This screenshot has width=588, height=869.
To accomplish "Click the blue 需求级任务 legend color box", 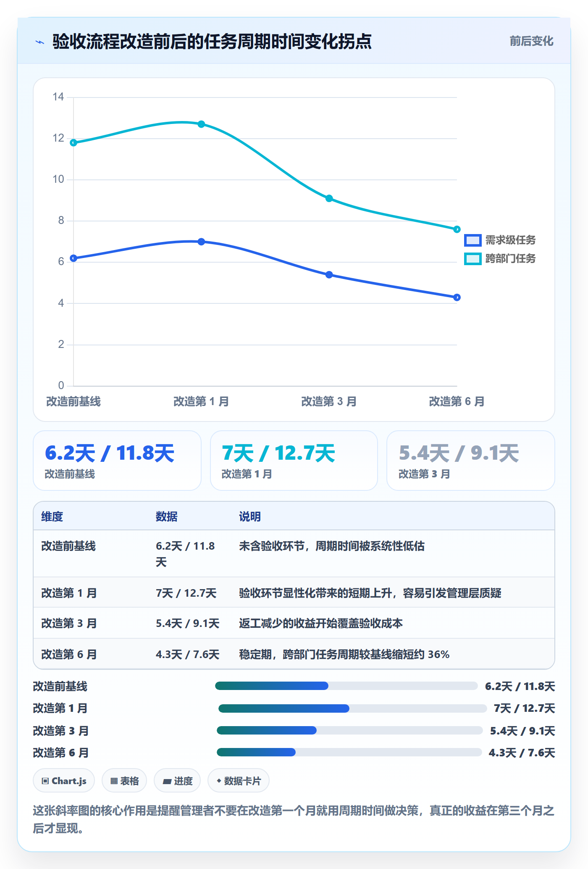I will 472,240.
